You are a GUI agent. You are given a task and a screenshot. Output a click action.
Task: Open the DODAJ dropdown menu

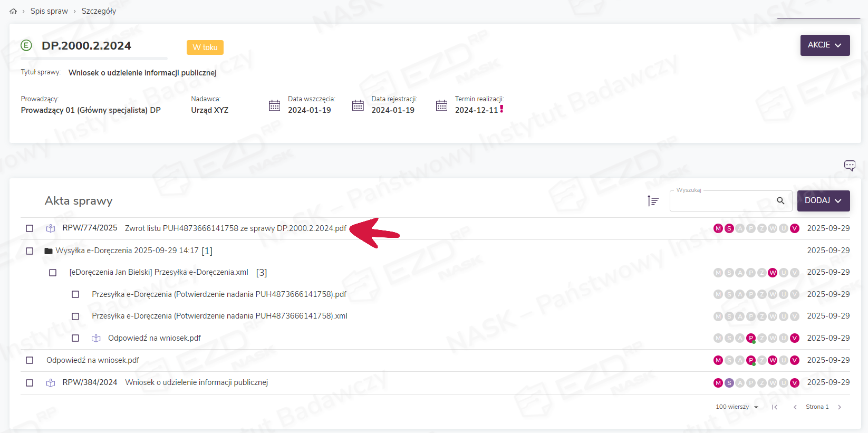[x=823, y=201]
